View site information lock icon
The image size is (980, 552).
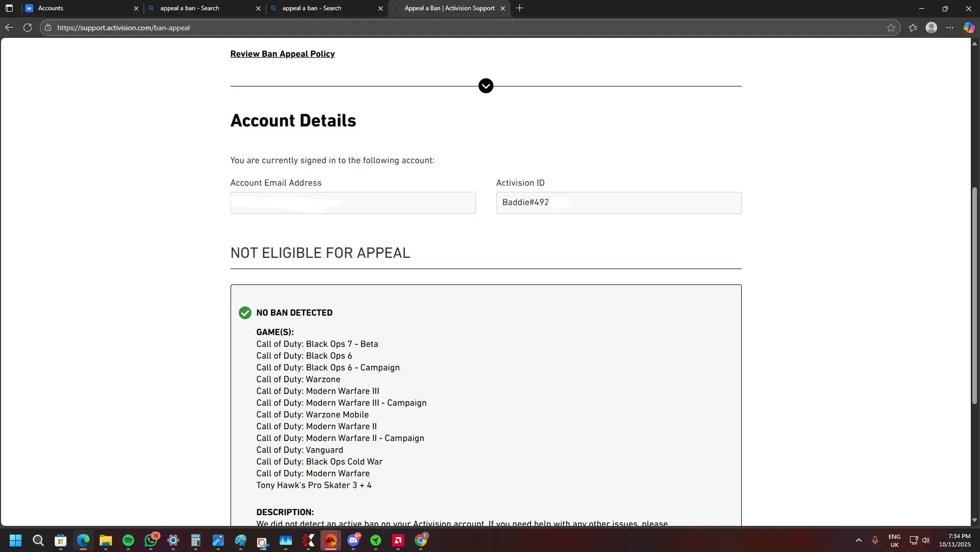48,28
